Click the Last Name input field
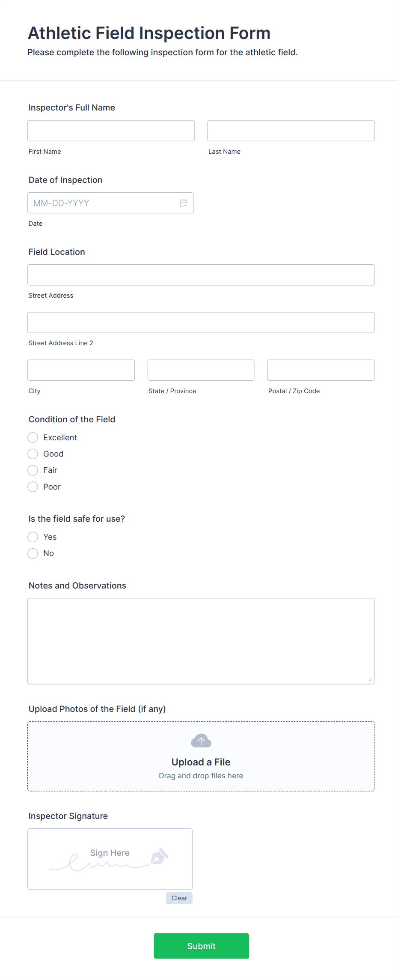This screenshot has height=980, width=398. (291, 131)
